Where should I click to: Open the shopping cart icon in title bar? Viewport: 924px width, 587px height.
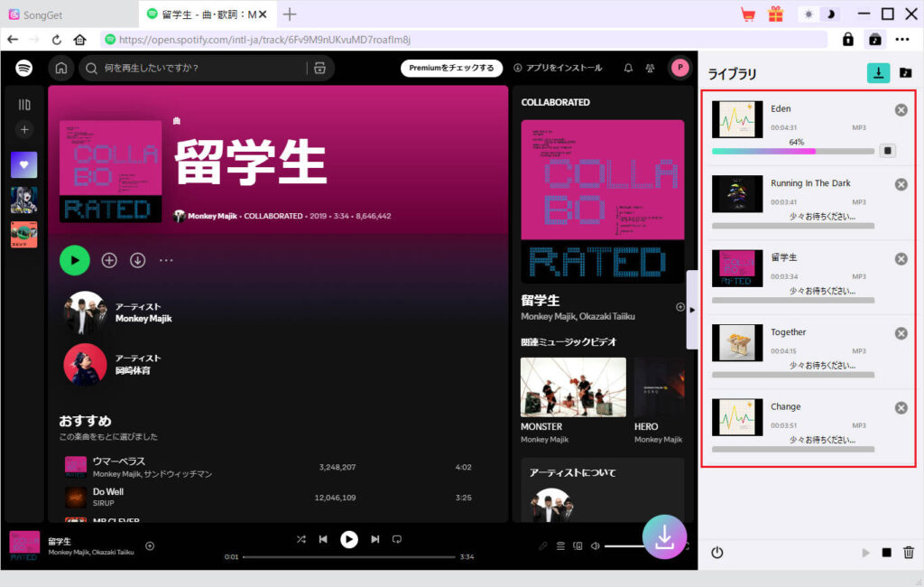748,14
